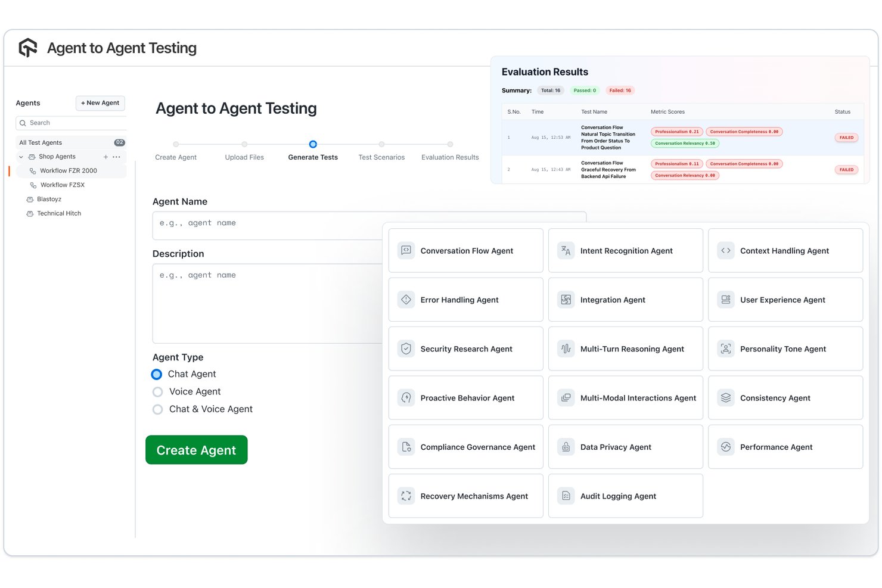Click the Intent Recognition Agent icon
Image resolution: width=882 pixels, height=588 pixels.
(566, 251)
